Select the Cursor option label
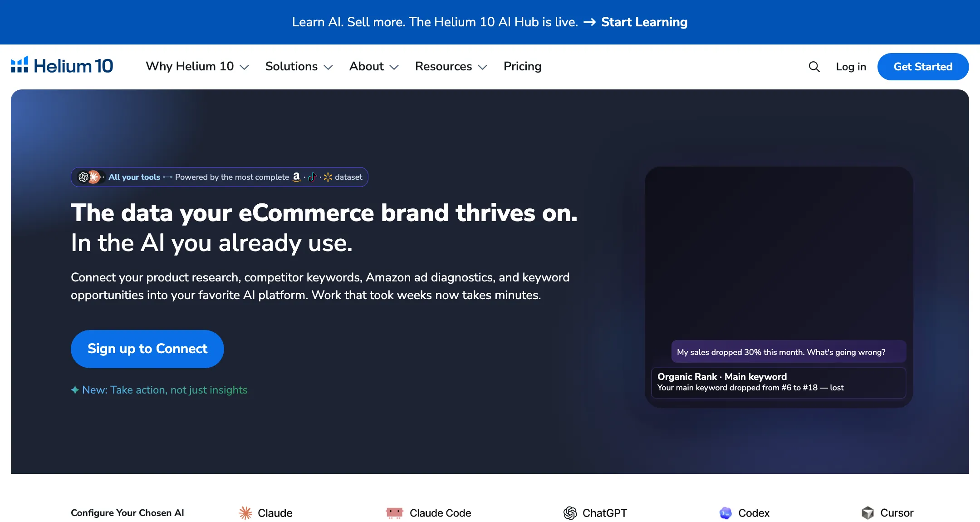The height and width of the screenshot is (522, 980). [897, 513]
